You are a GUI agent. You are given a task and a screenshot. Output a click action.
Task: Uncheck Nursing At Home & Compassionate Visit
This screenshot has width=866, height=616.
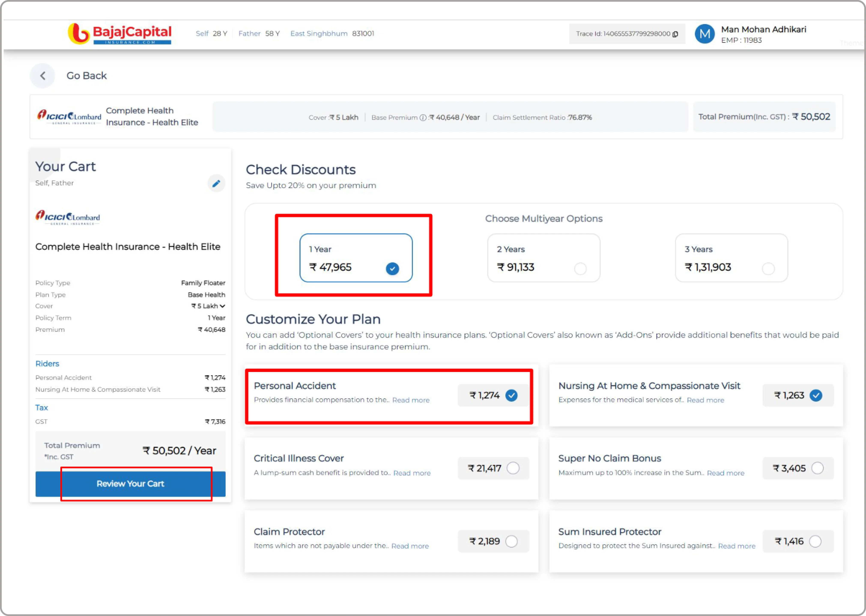pyautogui.click(x=816, y=396)
